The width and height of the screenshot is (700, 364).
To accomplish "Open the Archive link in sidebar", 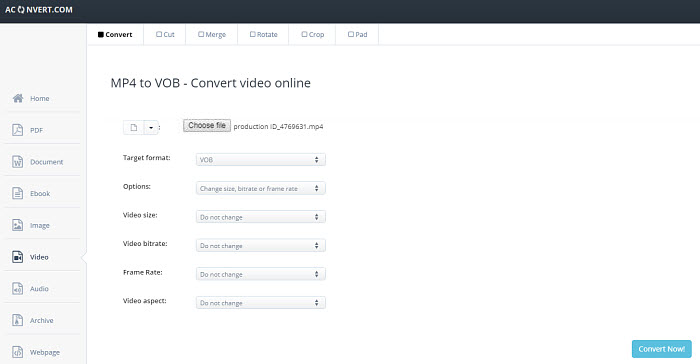I will click(42, 321).
